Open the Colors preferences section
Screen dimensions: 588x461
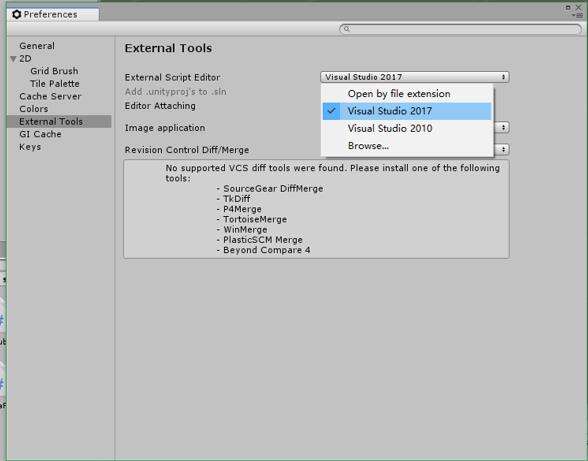34,109
